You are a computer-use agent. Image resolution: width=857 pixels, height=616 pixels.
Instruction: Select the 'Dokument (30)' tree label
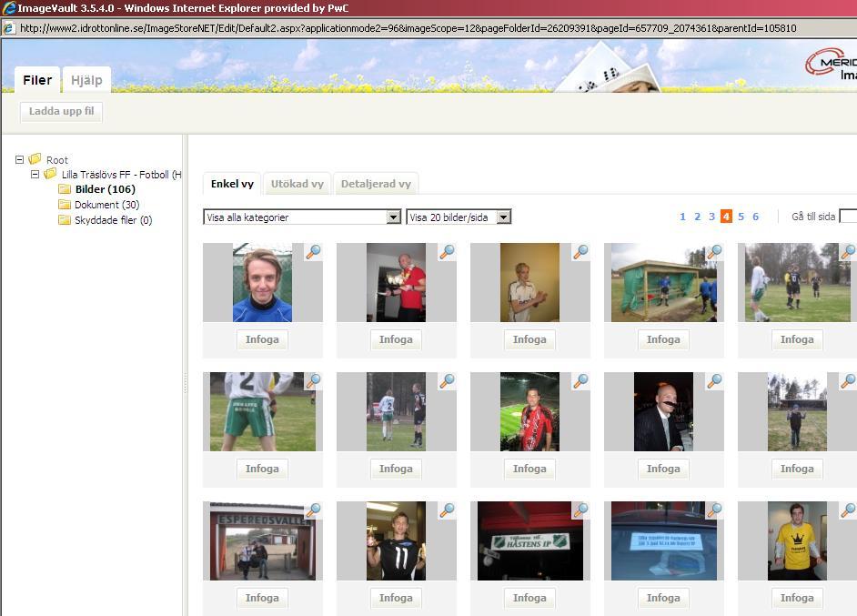[x=107, y=205]
